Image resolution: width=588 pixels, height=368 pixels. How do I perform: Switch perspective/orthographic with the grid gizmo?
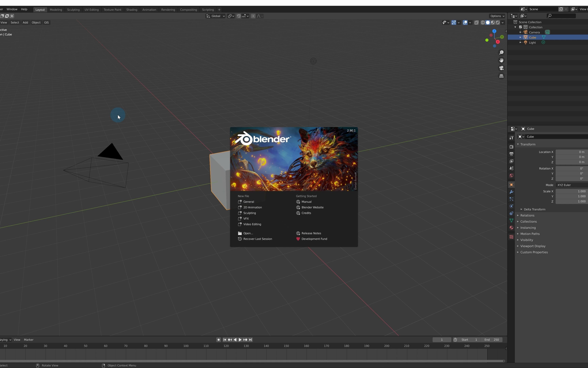(x=501, y=76)
